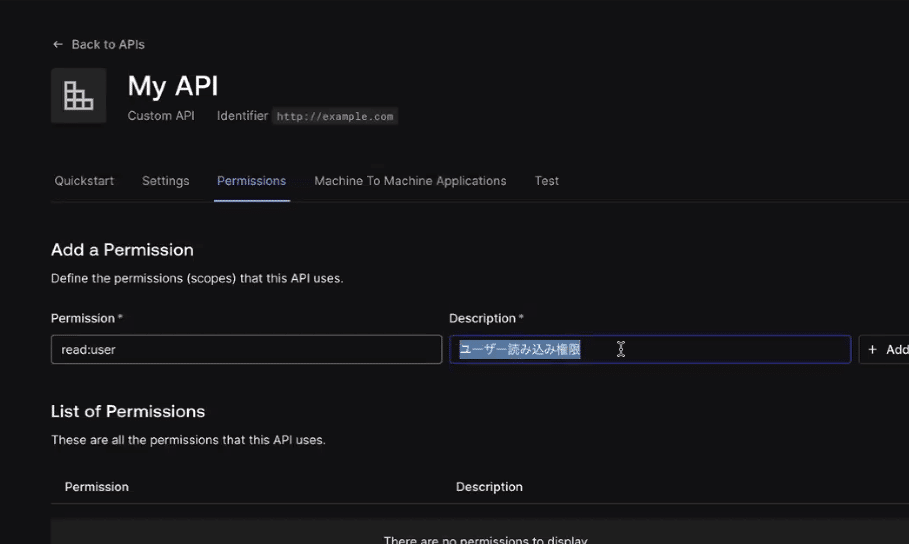Focus the Permission field containing read:user

246,349
